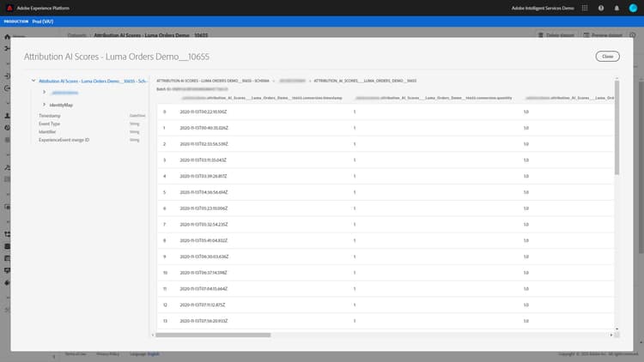Click the Prod (VA7) sandbox label

pos(43,21)
